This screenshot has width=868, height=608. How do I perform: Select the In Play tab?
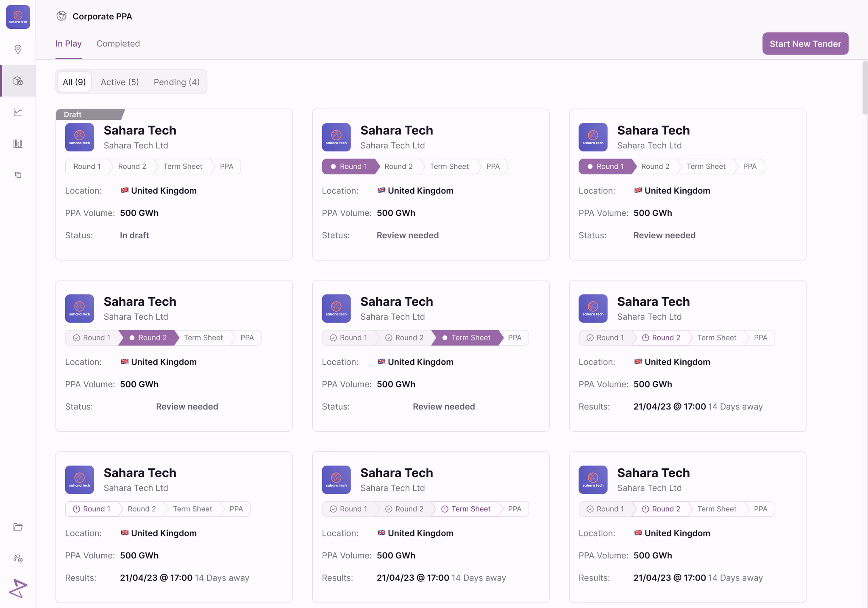point(69,44)
